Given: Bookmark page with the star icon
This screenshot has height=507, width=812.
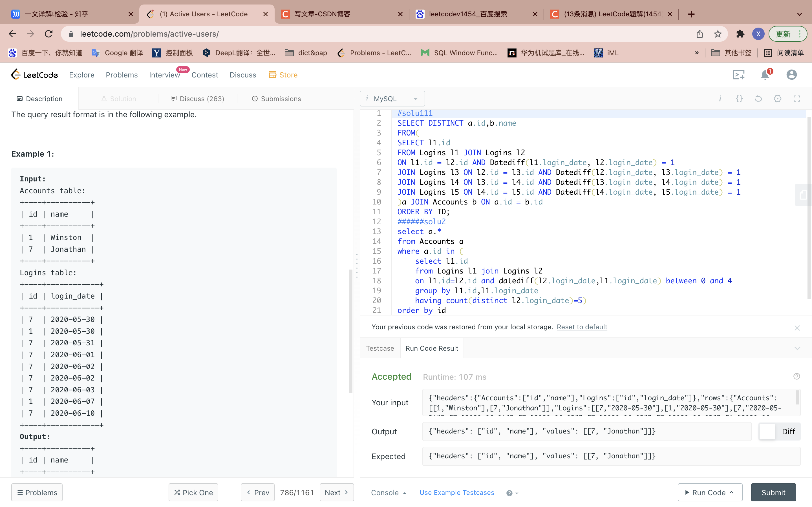Looking at the screenshot, I should (718, 34).
